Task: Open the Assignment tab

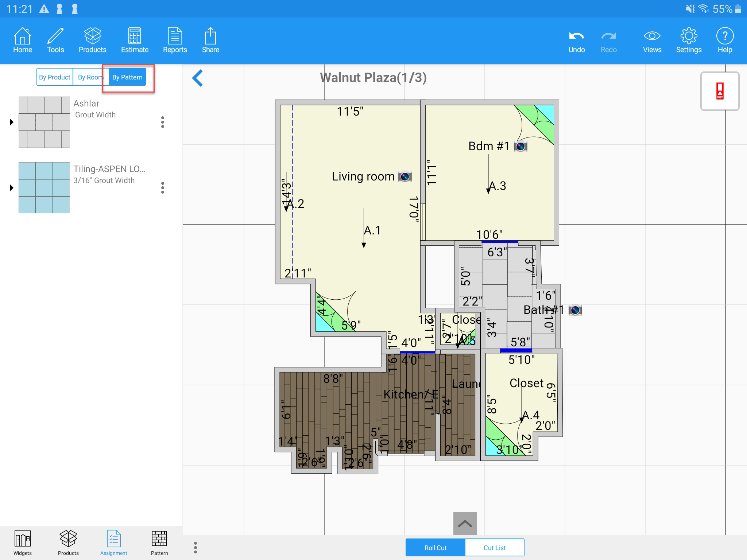Action: [x=113, y=542]
